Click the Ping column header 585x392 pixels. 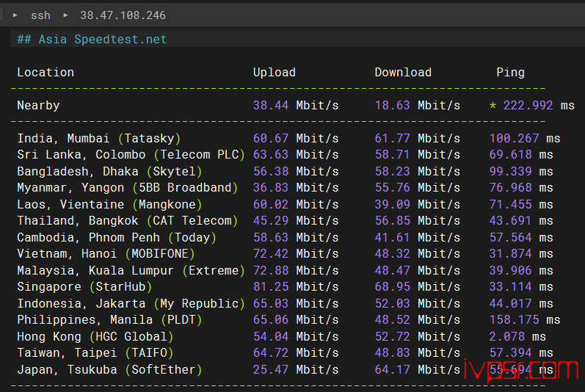pos(510,72)
